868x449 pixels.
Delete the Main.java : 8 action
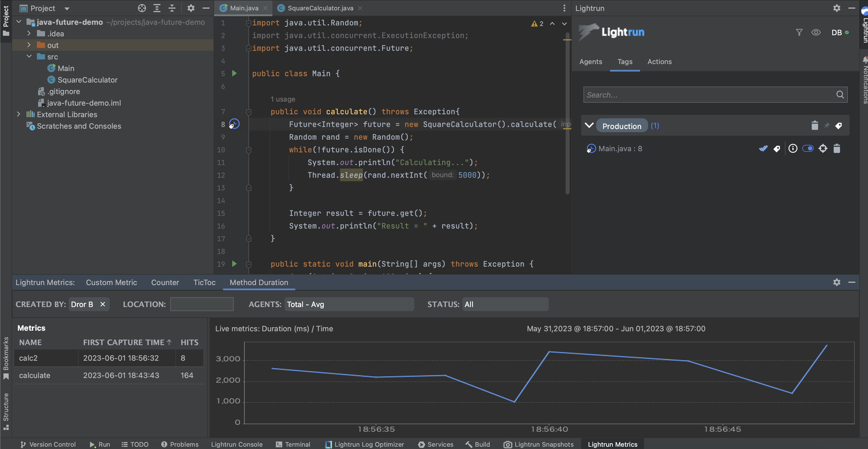(x=837, y=148)
